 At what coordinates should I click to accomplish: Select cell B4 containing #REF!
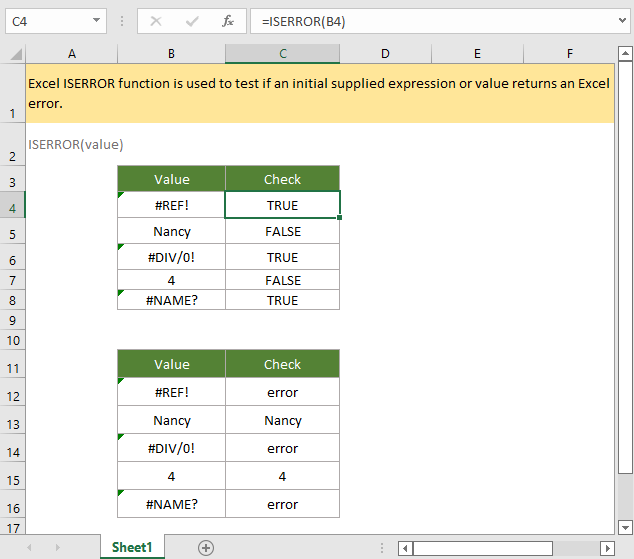[x=171, y=205]
